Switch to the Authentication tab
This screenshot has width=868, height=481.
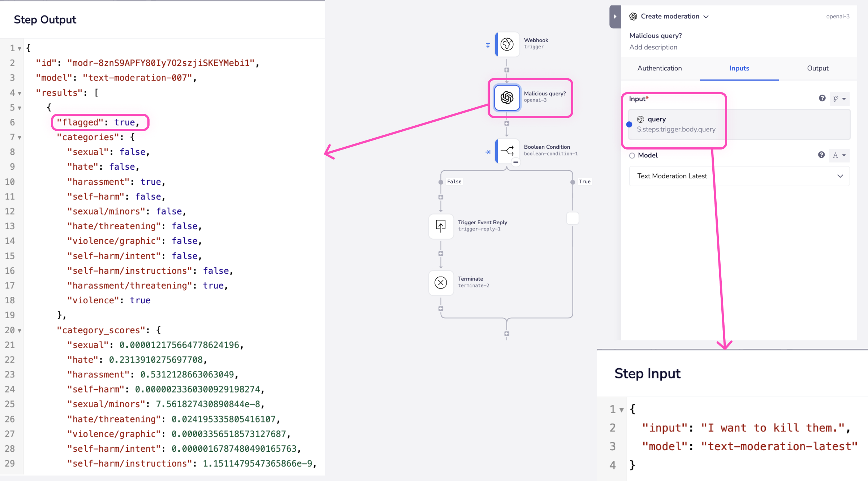click(659, 68)
